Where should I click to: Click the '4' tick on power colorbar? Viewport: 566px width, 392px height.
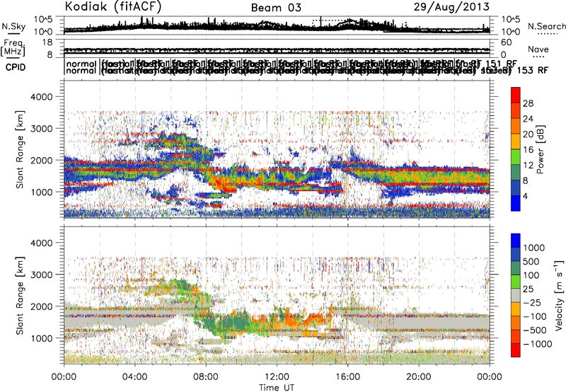tap(526, 196)
